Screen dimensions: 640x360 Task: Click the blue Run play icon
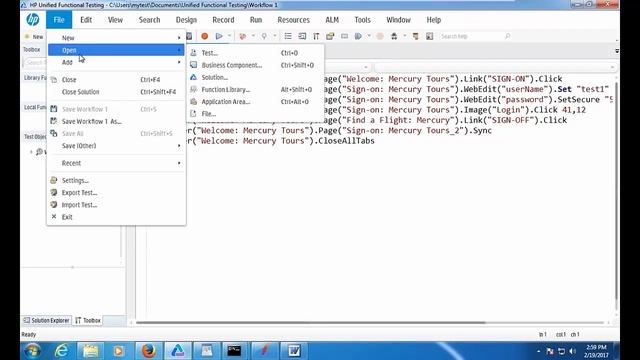pos(219,36)
